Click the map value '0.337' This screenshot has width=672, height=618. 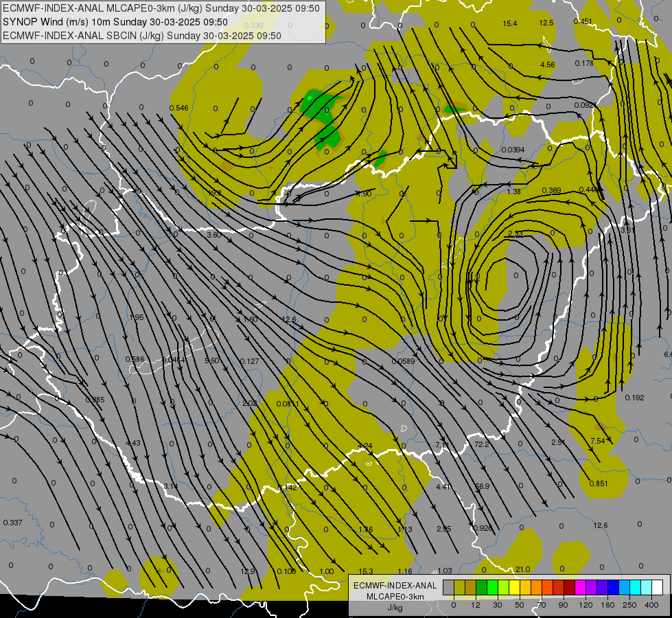pos(12,523)
